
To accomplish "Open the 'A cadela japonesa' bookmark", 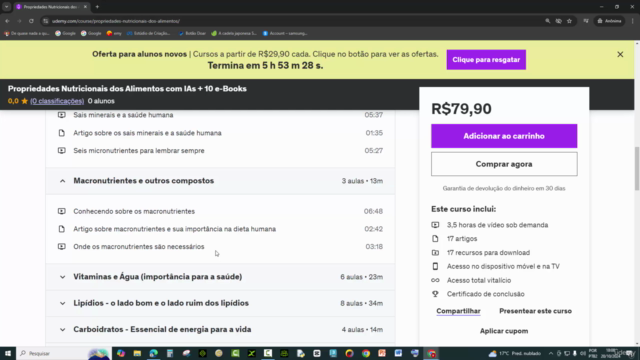I will (x=234, y=33).
